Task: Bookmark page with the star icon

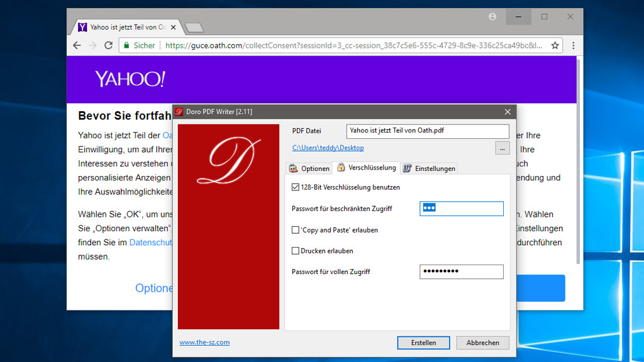Action: pos(555,45)
